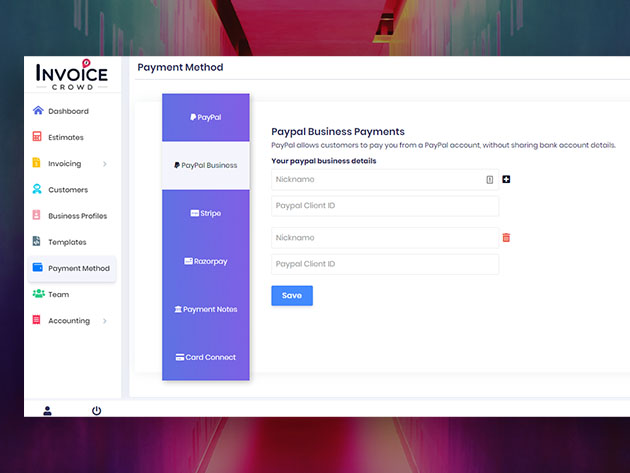
Task: Click the Dashboard home icon
Action: pyautogui.click(x=38, y=111)
